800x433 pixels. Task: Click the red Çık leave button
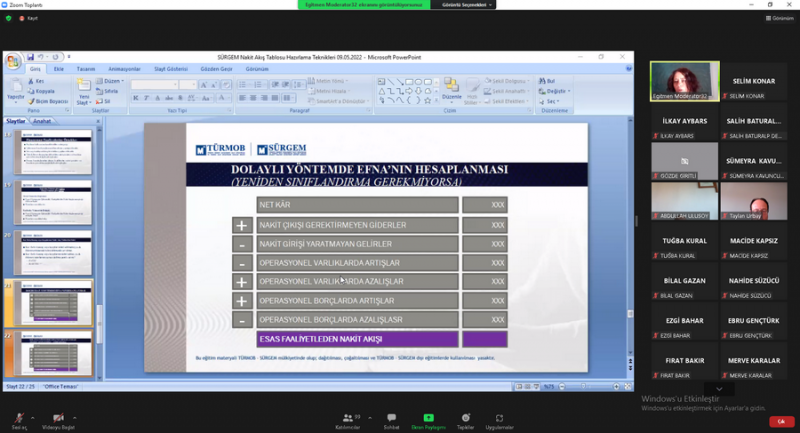780,421
